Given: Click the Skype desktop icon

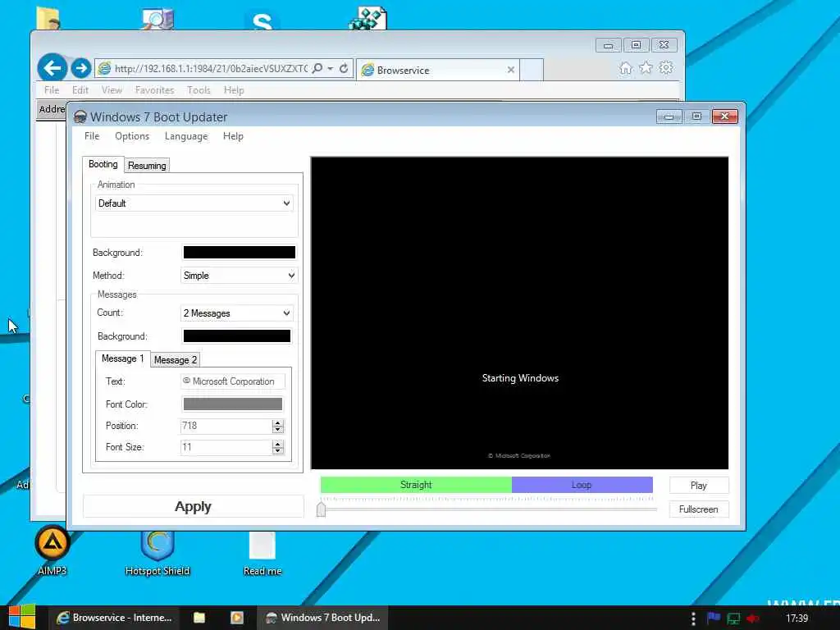Looking at the screenshot, I should pos(262,21).
